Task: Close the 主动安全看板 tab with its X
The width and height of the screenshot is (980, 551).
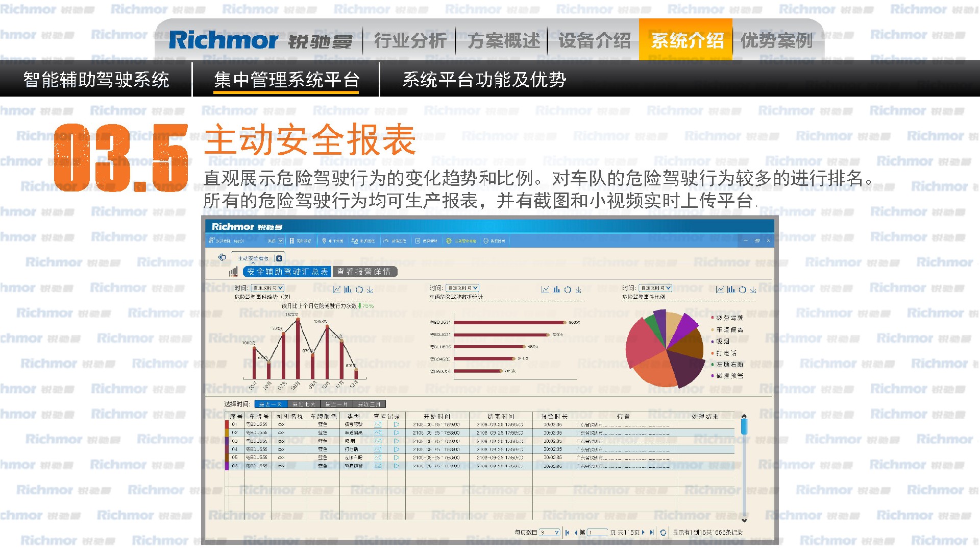Action: click(x=279, y=258)
